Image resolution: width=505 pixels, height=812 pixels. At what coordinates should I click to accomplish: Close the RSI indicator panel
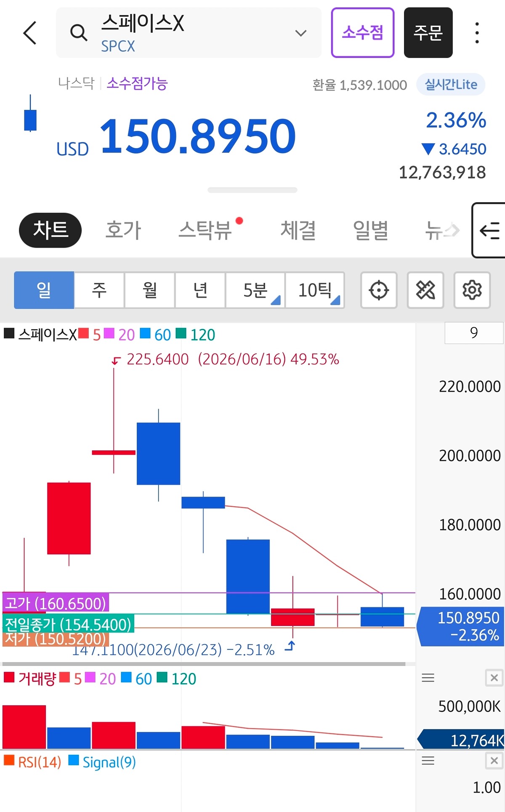click(494, 761)
